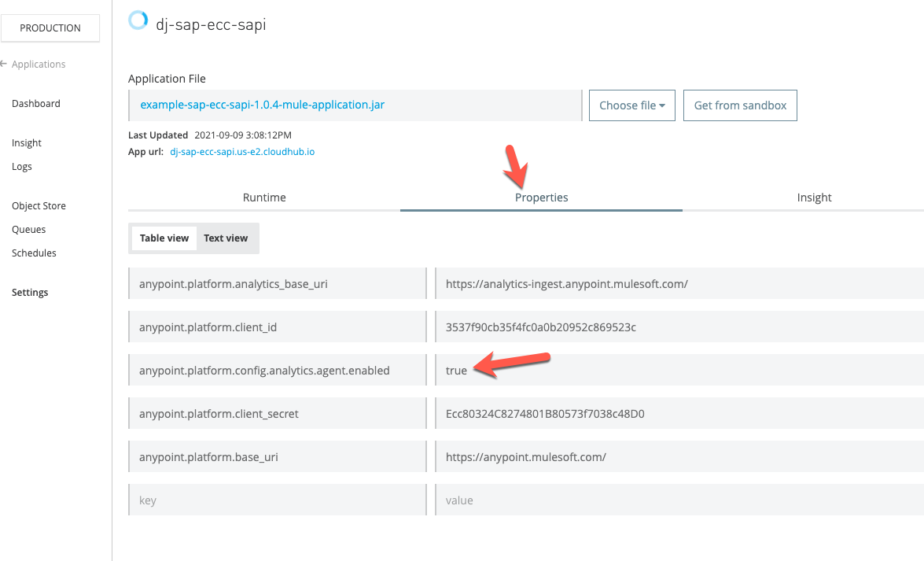Click the Get from sandbox button

pyautogui.click(x=740, y=105)
